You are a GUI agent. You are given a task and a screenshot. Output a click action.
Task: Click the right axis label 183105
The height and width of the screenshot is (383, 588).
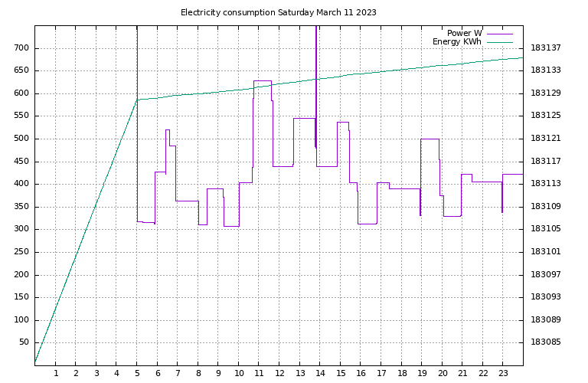tap(546, 229)
